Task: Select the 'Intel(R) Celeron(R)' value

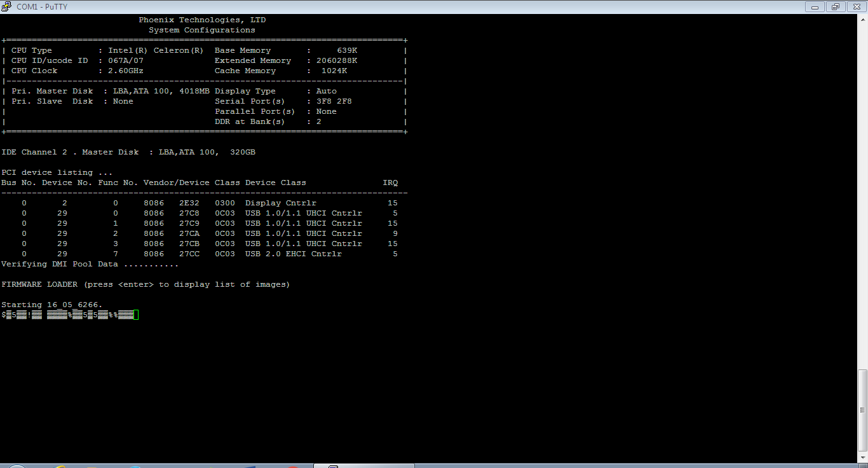Action: [x=156, y=51]
